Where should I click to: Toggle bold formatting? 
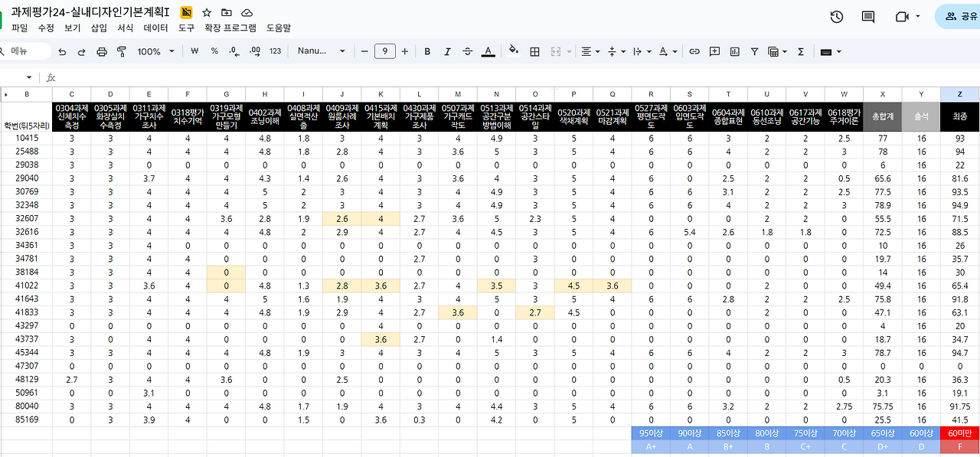(427, 51)
